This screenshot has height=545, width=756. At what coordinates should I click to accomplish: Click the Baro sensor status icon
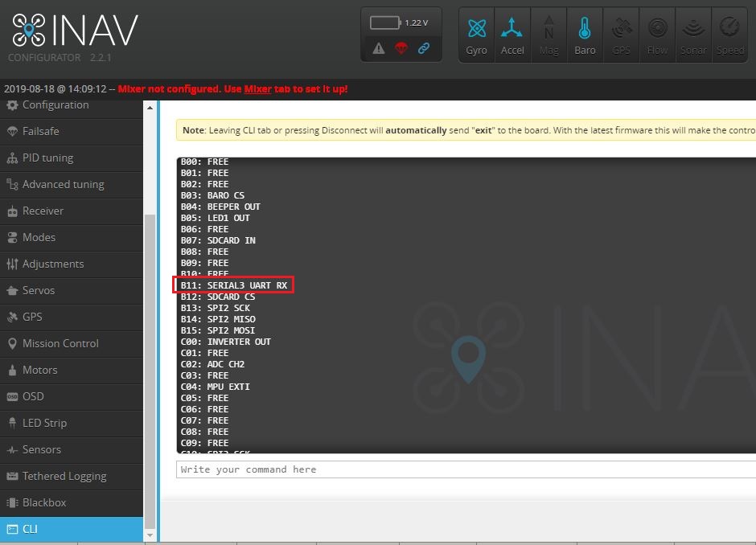point(585,34)
